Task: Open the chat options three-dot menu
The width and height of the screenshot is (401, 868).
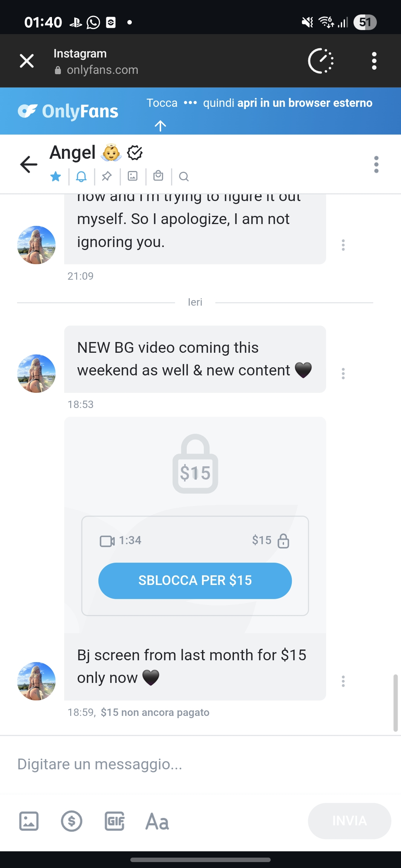Action: pyautogui.click(x=376, y=164)
